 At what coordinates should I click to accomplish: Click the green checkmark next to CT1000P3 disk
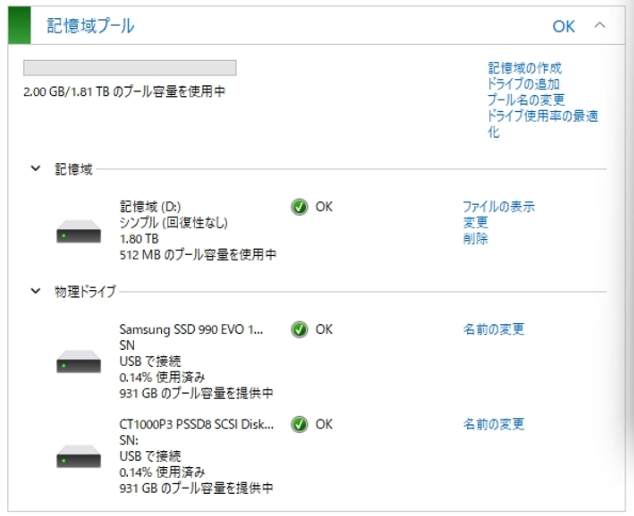[299, 425]
